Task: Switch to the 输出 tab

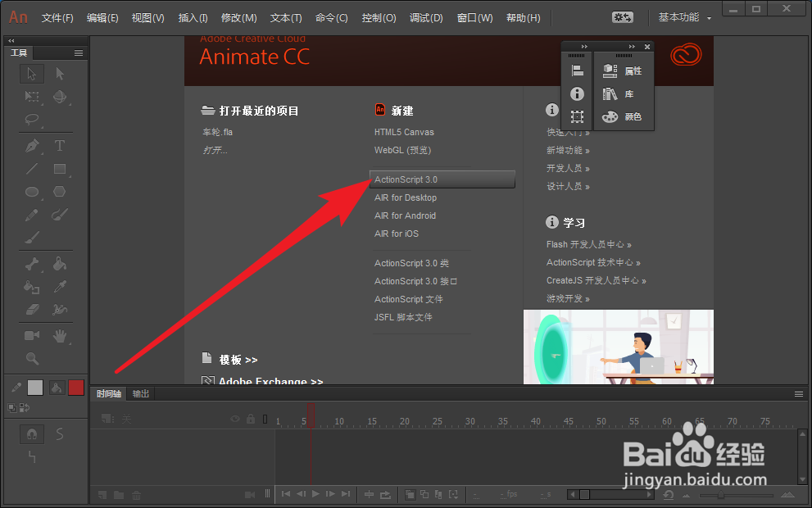Action: [x=140, y=394]
